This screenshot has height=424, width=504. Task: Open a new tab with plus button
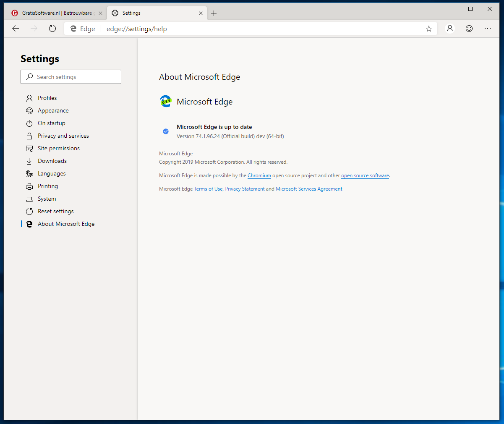(214, 13)
